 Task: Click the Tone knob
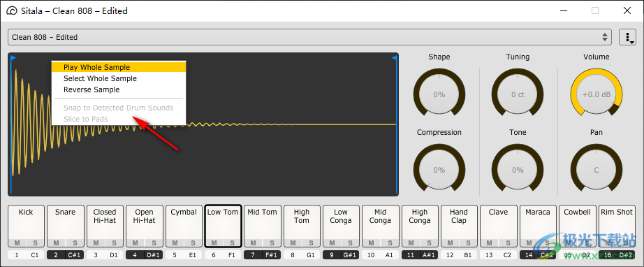tap(518, 170)
